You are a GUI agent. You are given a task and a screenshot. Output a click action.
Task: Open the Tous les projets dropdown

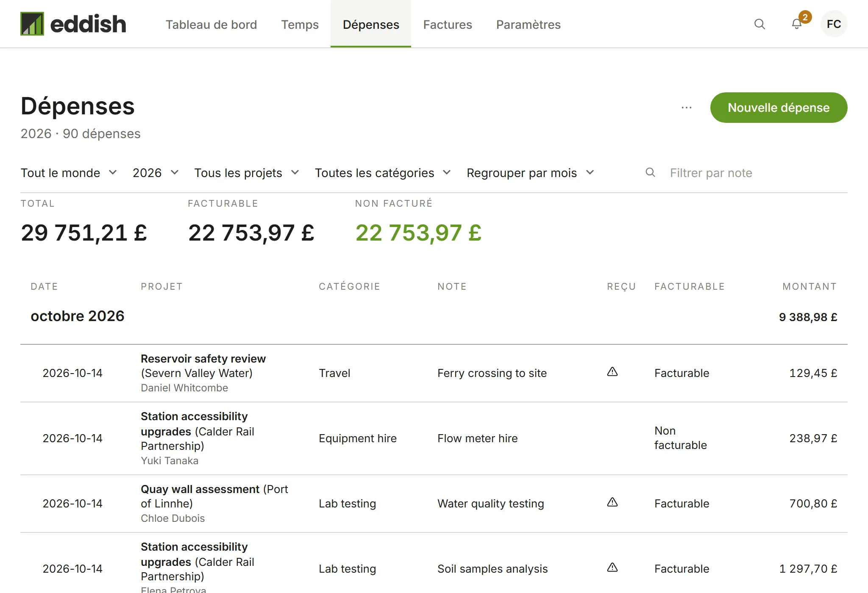tap(247, 173)
